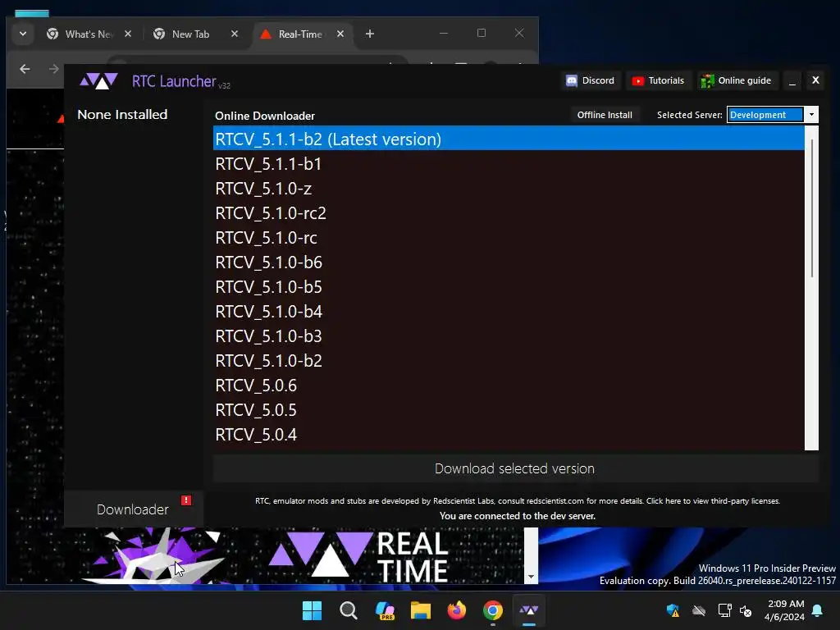The height and width of the screenshot is (630, 840).
Task: Click the OneDrive cloud tray icon
Action: click(x=699, y=610)
